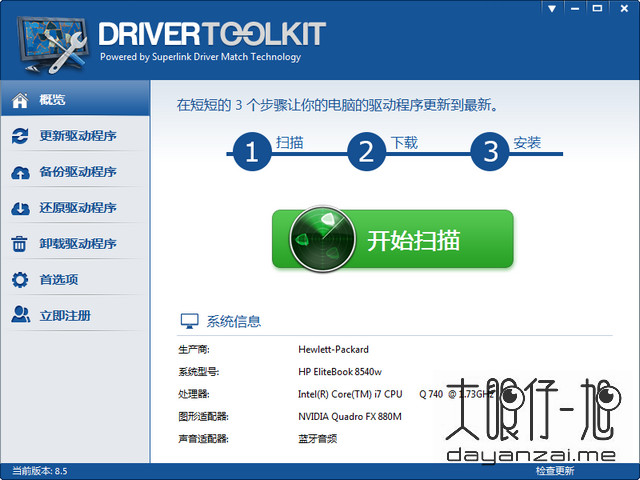Click the 蓝牙音频 sound adapter value
640x480 pixels.
pos(318,439)
